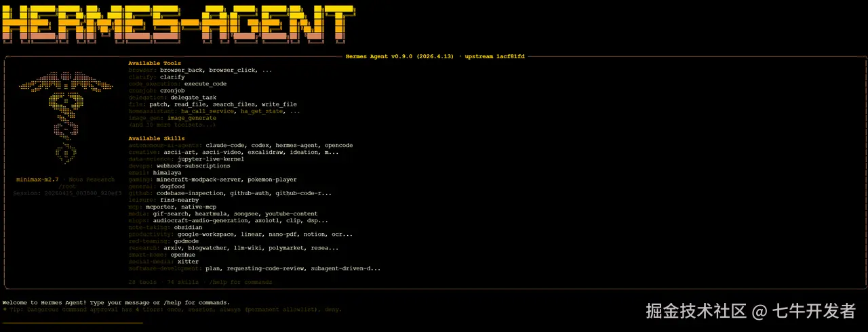Click the "browser_click" tool name
868x332 pixels.
(x=233, y=70)
